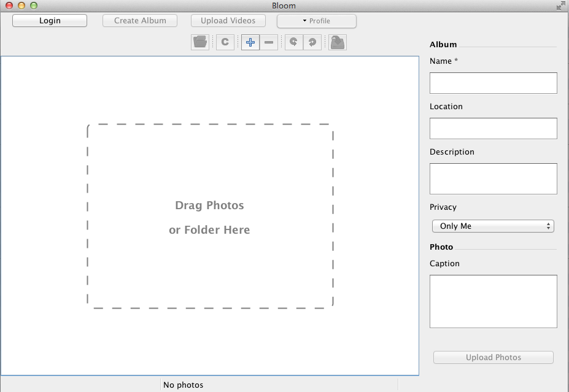569x392 pixels.
Task: Expand the Privacy 'Only Me' dropdown
Action: pyautogui.click(x=493, y=226)
